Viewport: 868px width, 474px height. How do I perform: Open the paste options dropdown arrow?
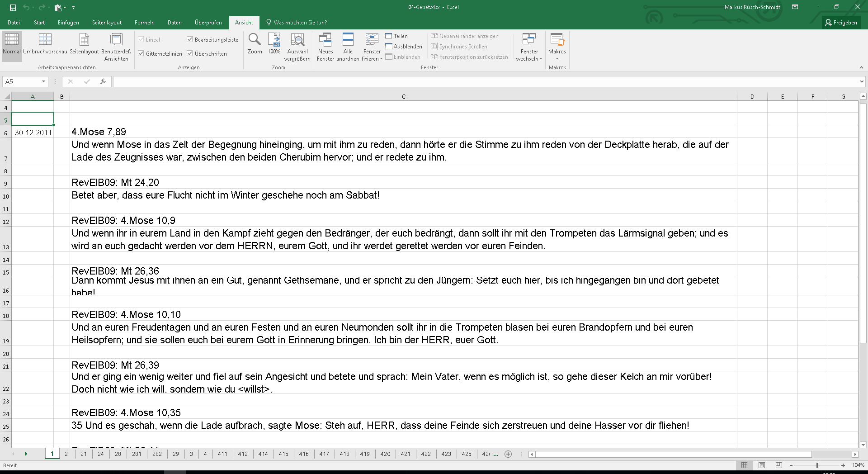coord(65,7)
